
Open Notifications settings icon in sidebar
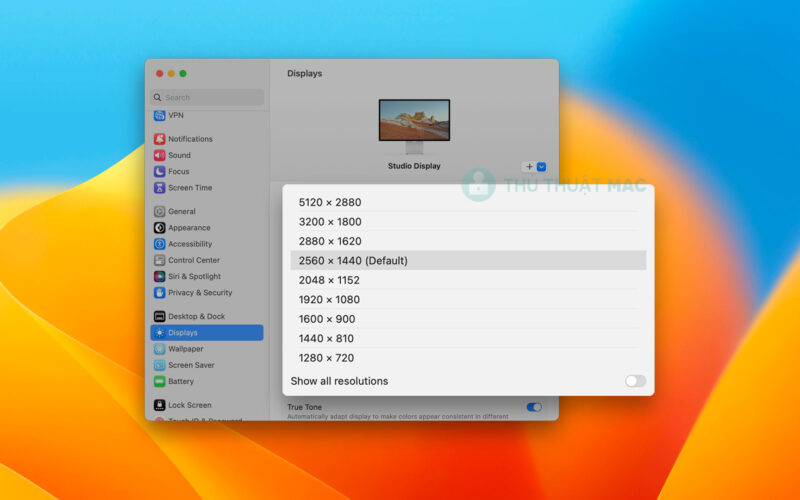pos(160,139)
